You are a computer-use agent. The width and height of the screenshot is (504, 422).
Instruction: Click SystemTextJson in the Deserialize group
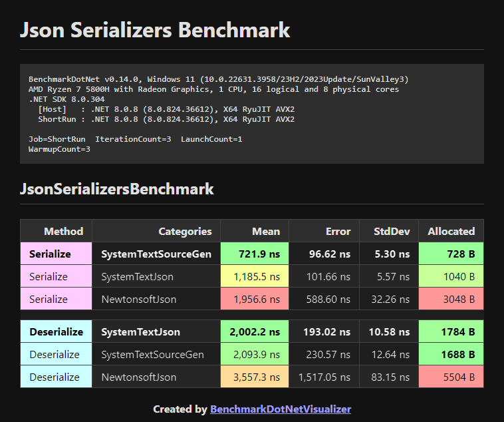pos(156,331)
